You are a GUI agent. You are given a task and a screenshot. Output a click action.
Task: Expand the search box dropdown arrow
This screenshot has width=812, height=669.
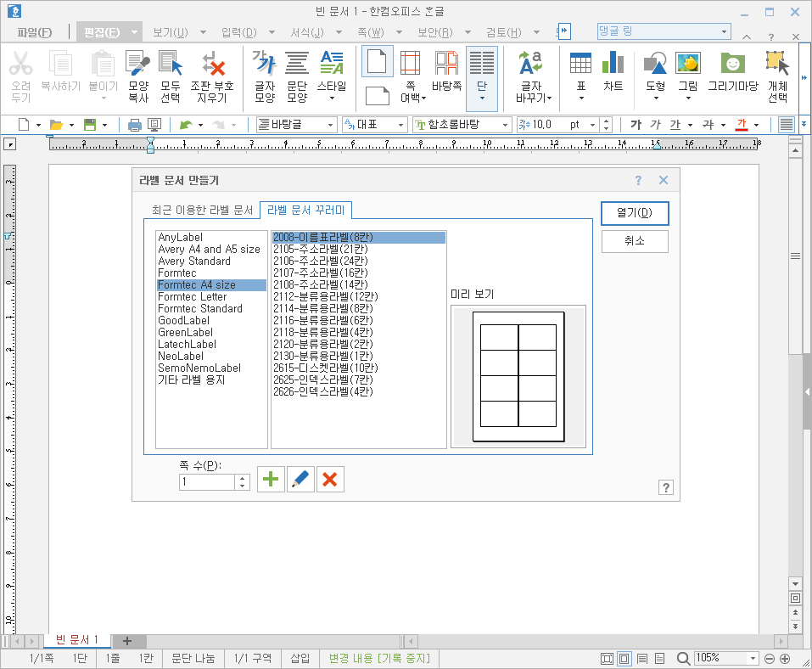pyautogui.click(x=724, y=31)
